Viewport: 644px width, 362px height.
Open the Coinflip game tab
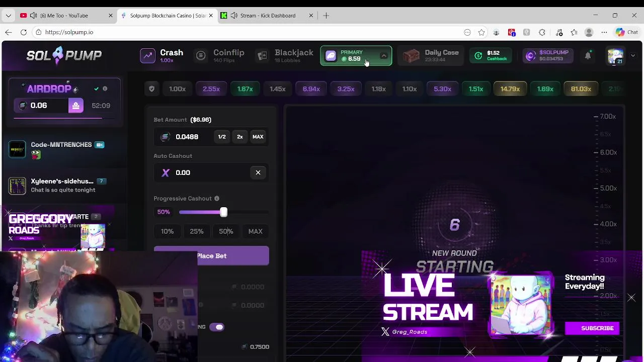coord(220,56)
